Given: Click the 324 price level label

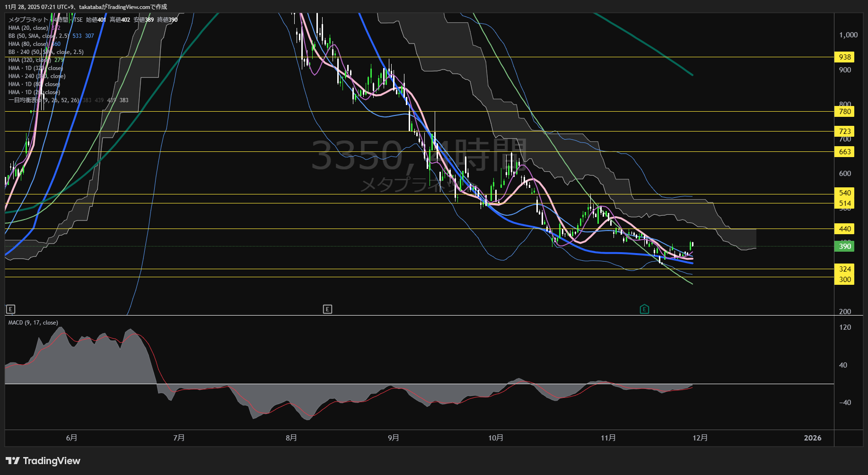Looking at the screenshot, I should [844, 269].
